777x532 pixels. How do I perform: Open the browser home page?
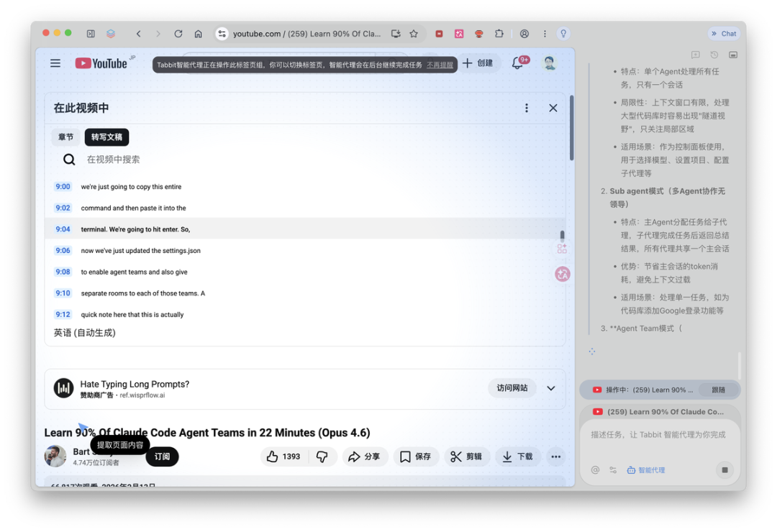coord(199,34)
